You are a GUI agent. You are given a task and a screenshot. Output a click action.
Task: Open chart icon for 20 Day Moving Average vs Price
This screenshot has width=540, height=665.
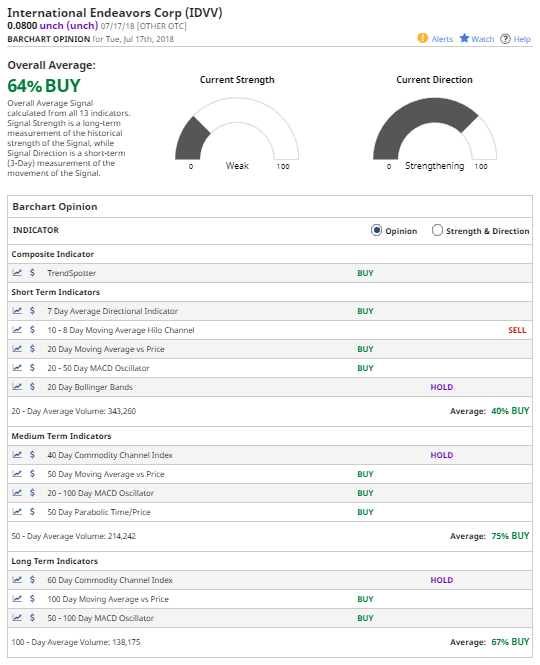(17, 349)
